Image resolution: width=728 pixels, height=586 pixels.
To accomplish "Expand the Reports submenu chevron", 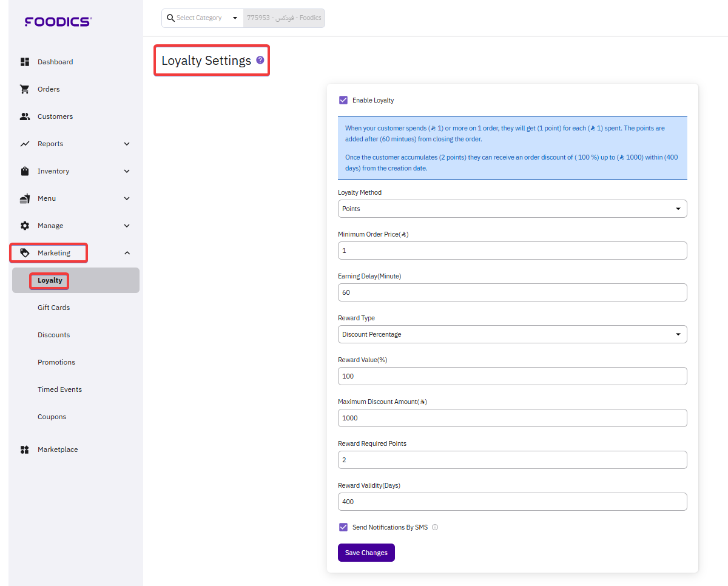I will 127,144.
